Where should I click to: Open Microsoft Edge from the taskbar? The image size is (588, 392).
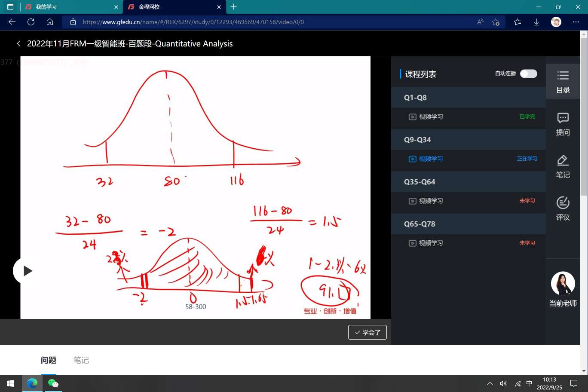(x=32, y=383)
